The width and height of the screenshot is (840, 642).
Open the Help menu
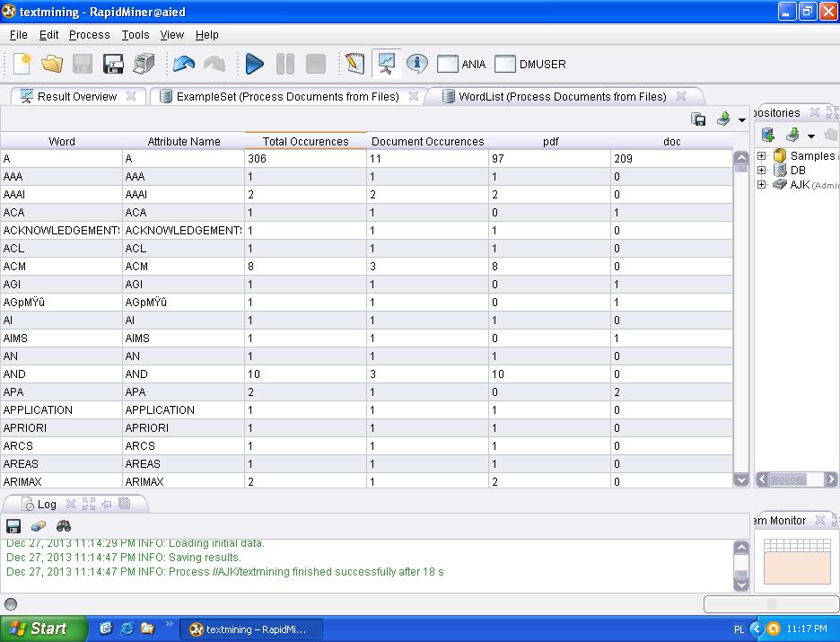click(206, 35)
